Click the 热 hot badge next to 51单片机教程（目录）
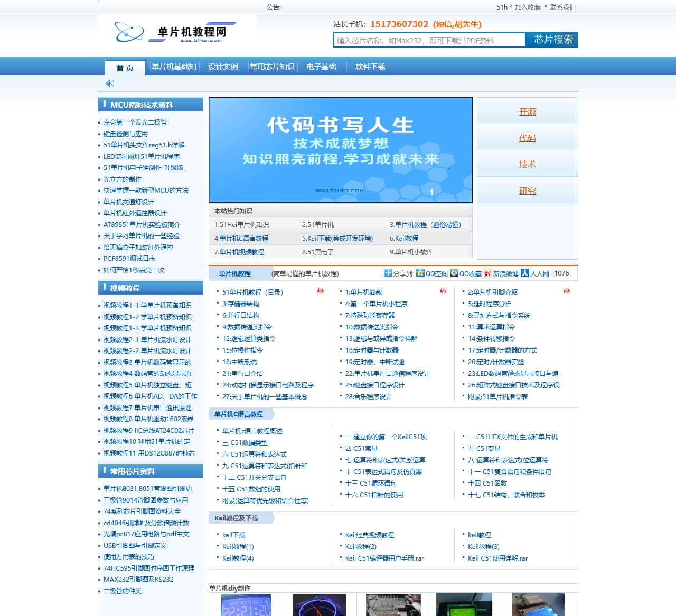The width and height of the screenshot is (676, 616). [x=321, y=291]
